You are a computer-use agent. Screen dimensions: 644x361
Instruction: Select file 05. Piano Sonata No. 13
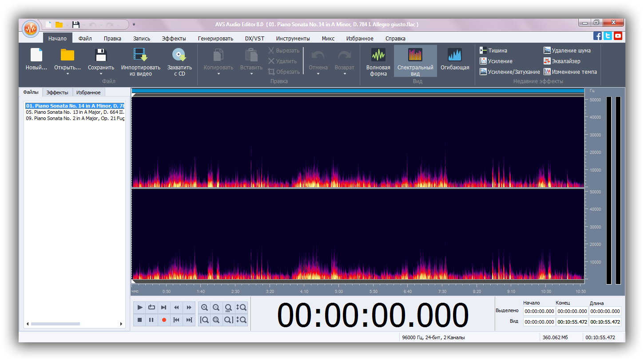[75, 112]
